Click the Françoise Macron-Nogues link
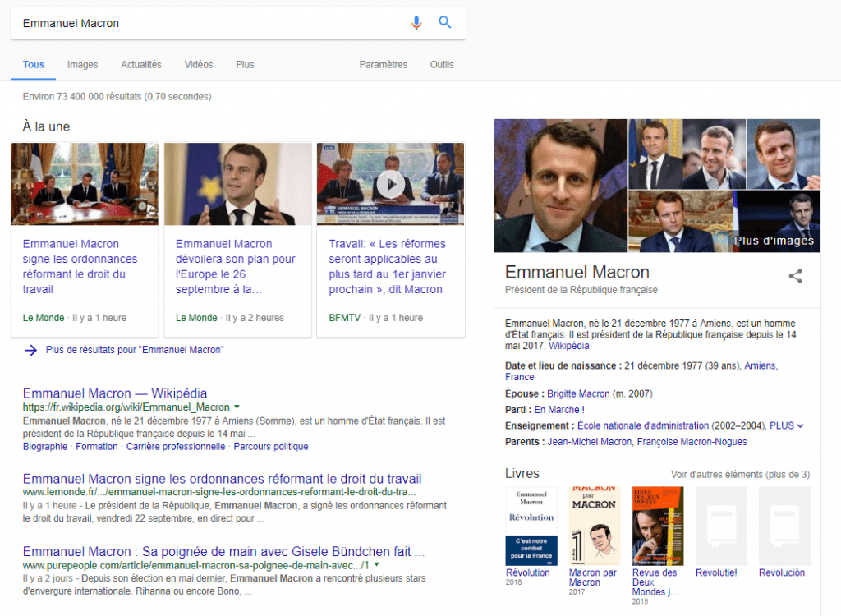Image resolution: width=841 pixels, height=616 pixels. point(692,442)
